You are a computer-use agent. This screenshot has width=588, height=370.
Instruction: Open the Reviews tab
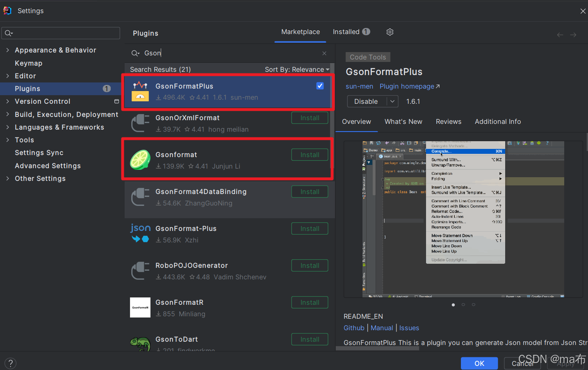449,122
